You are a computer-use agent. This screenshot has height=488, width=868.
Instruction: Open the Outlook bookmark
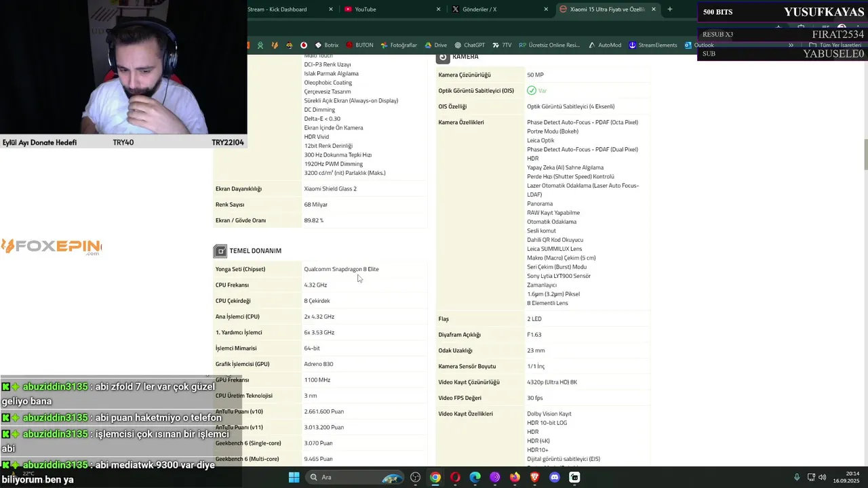click(699, 45)
